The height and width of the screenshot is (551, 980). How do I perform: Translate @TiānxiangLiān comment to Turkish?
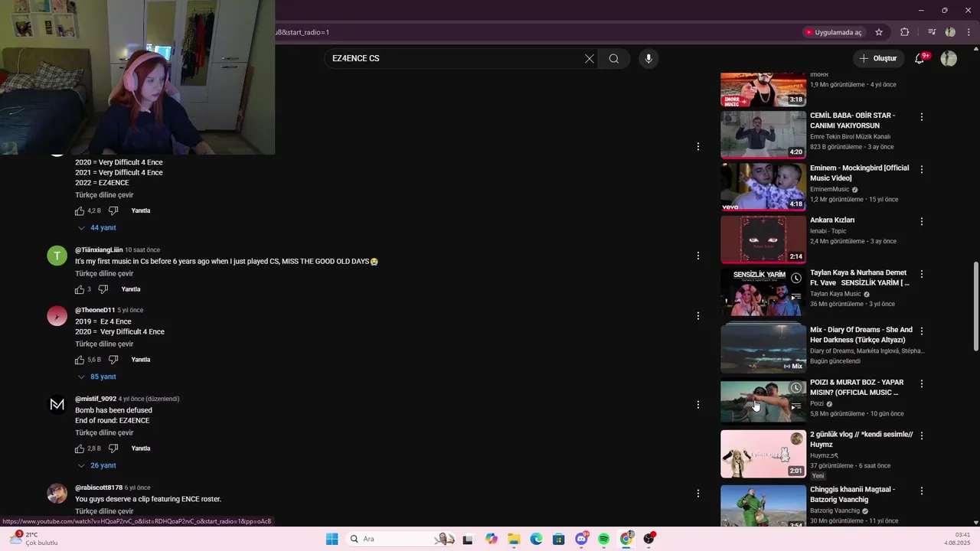coord(104,274)
